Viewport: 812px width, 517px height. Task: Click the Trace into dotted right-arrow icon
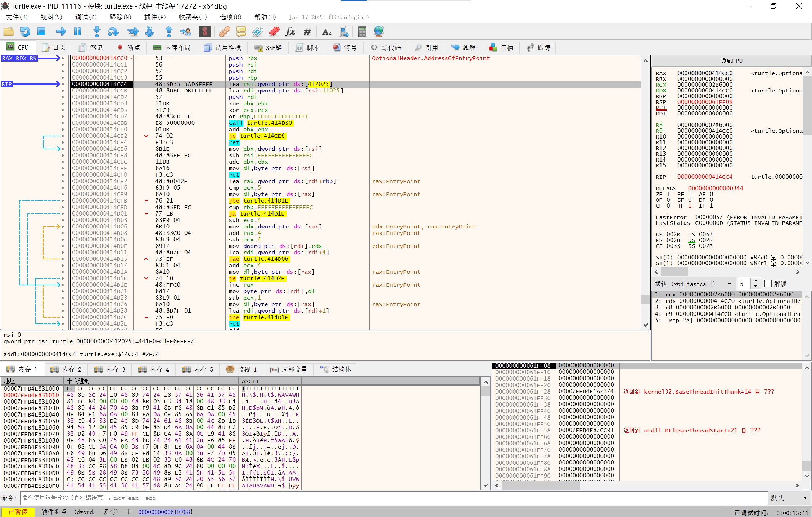[133, 32]
